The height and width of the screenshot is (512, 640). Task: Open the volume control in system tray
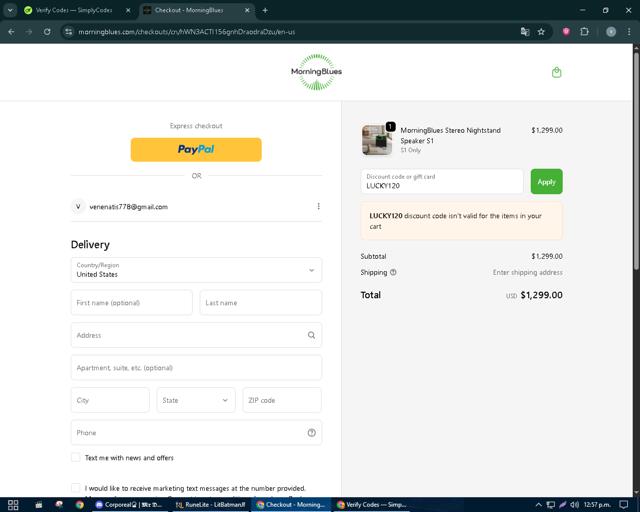(575, 505)
